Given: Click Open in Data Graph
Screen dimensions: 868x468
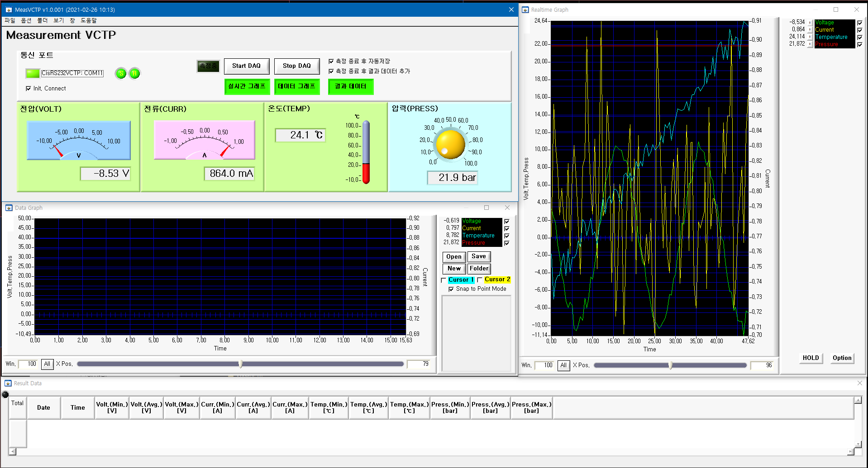Looking at the screenshot, I should pyautogui.click(x=454, y=257).
